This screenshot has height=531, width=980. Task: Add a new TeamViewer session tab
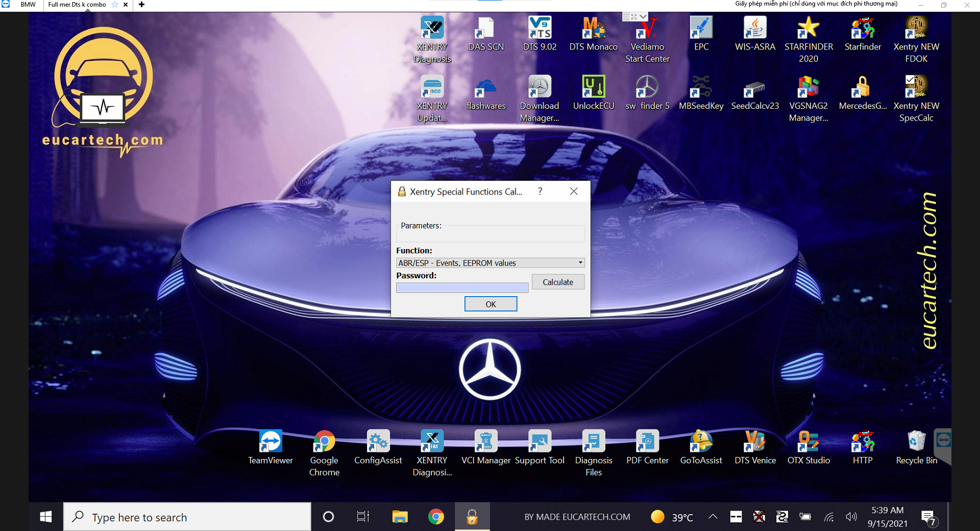pyautogui.click(x=141, y=5)
